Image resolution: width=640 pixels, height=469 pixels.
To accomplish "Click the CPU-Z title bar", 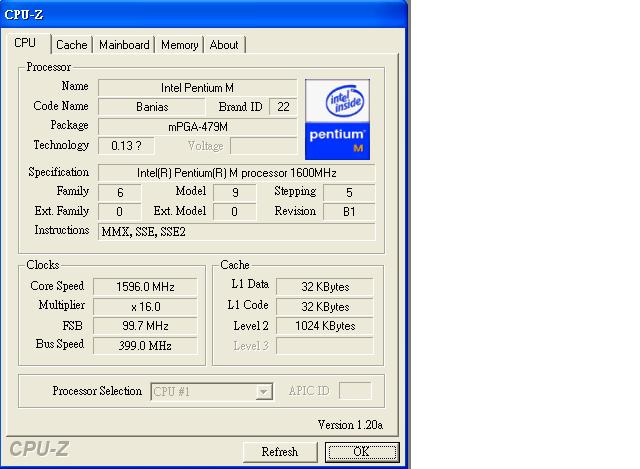I will coord(204,14).
